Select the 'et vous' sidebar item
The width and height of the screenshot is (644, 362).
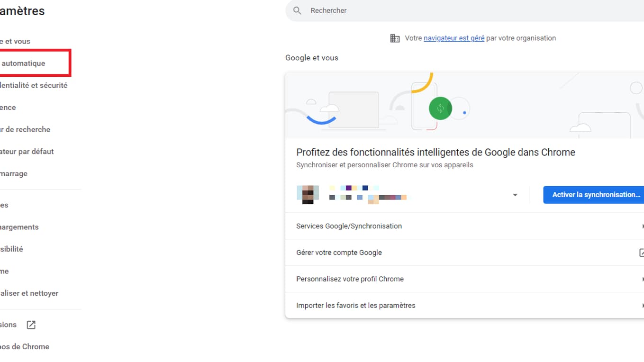point(15,41)
